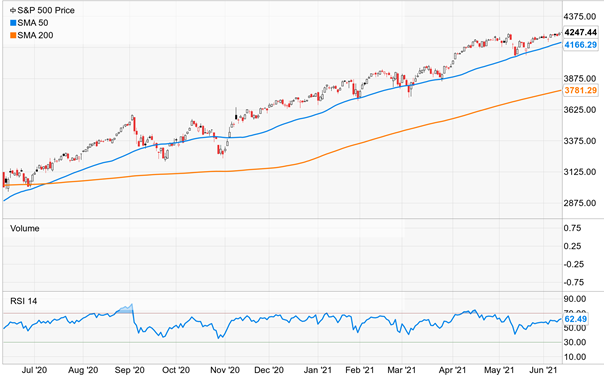This screenshot has height=375, width=604.
Task: Click the Mar '21 date axis label
Action: pos(402,370)
